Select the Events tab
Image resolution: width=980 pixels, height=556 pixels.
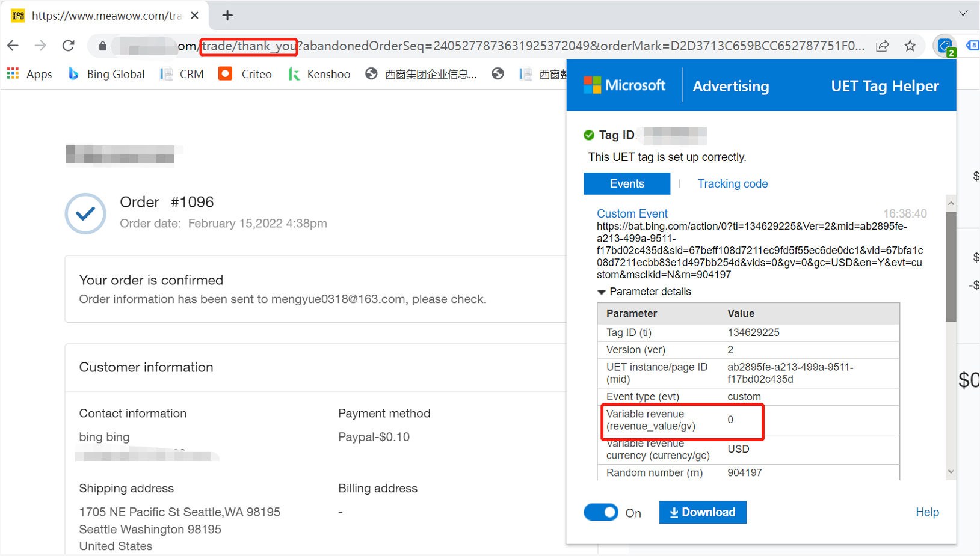coord(627,183)
